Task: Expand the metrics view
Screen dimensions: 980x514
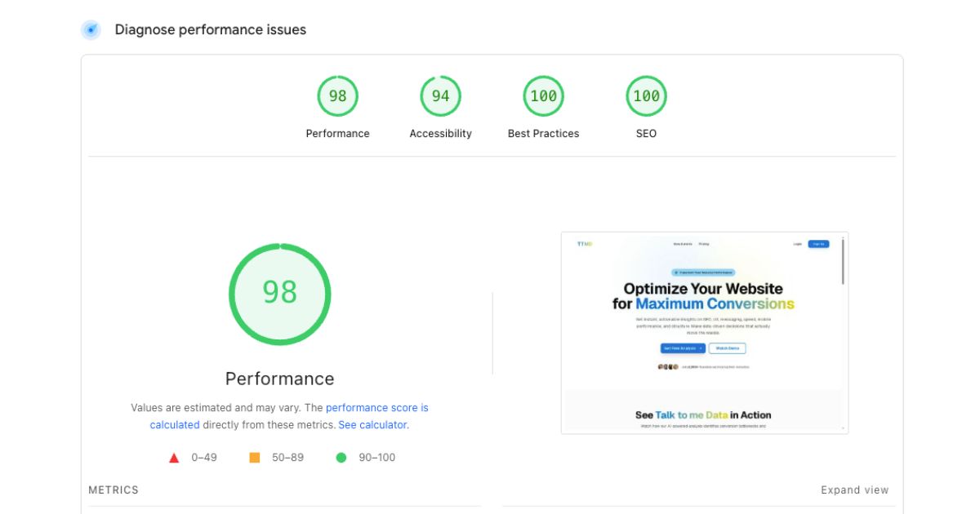Action: pos(854,490)
